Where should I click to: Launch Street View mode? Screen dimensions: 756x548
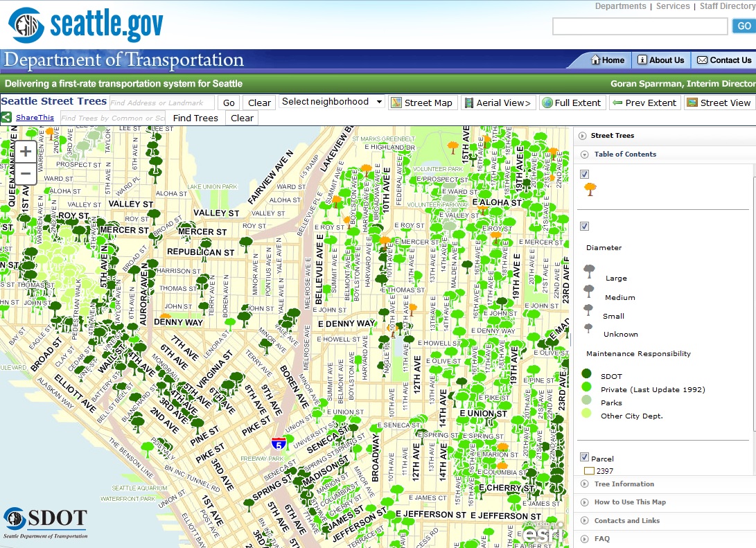point(719,102)
